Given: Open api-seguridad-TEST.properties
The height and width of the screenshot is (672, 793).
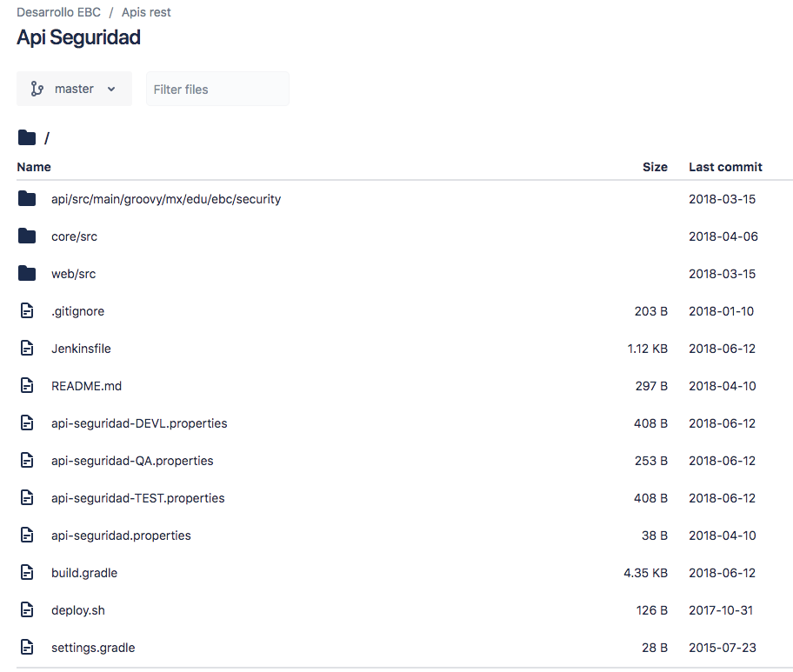Looking at the screenshot, I should [138, 498].
